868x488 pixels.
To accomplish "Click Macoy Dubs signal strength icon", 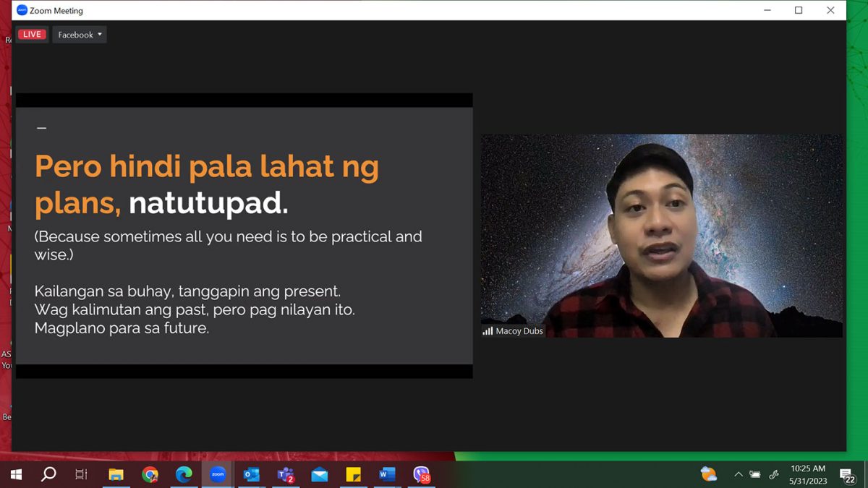I will (488, 331).
